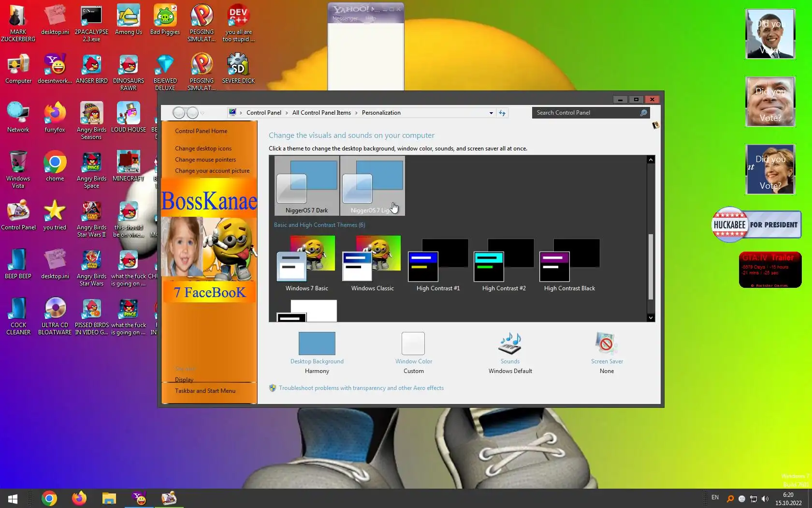This screenshot has width=812, height=508.
Task: Open 'Taskbar and Start Menu' link
Action: [x=205, y=391]
